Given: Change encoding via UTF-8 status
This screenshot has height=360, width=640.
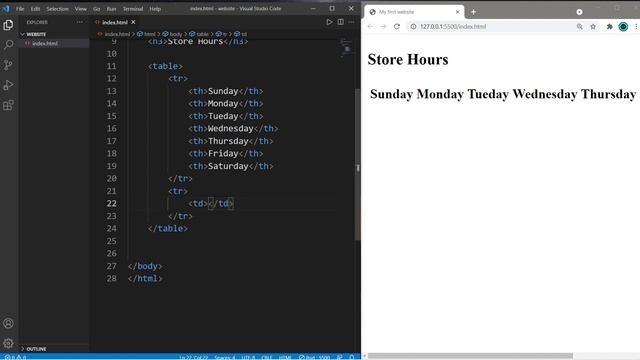Looking at the screenshot, I should (248, 358).
